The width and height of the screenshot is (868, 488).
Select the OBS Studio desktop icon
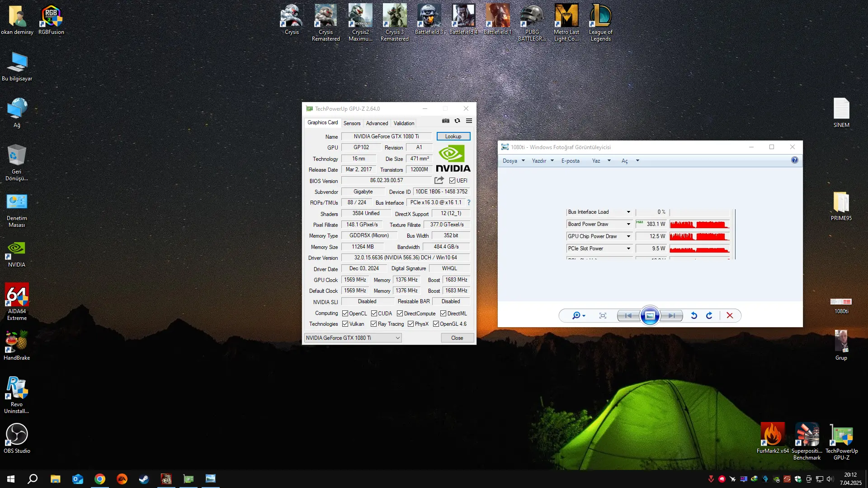point(17,438)
